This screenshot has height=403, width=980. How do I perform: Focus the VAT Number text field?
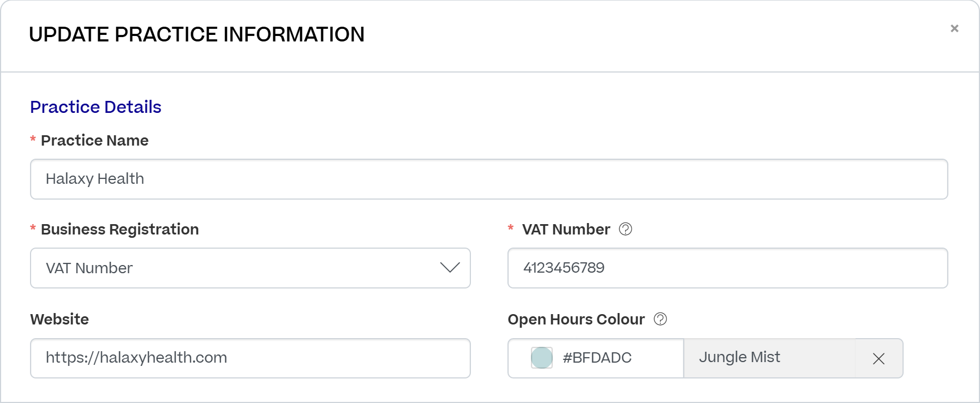coord(727,268)
